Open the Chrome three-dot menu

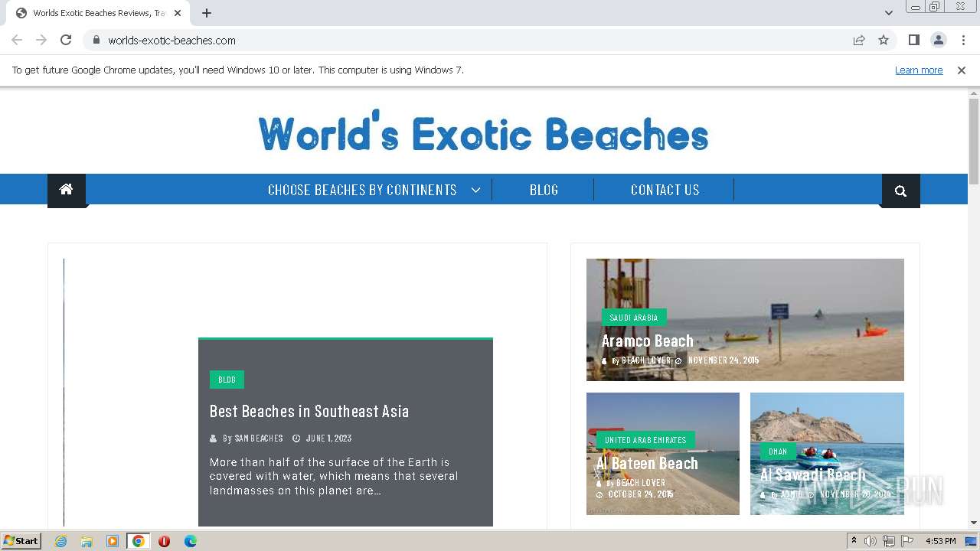click(x=963, y=40)
